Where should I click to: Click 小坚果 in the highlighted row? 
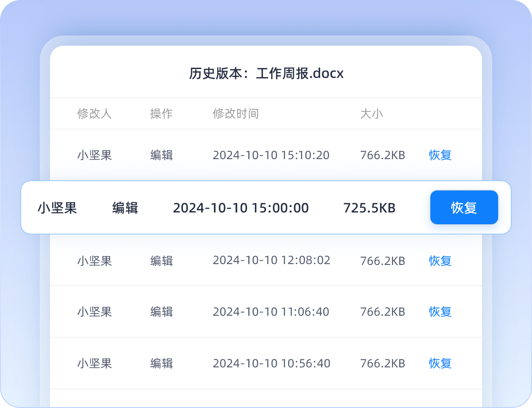coord(57,208)
